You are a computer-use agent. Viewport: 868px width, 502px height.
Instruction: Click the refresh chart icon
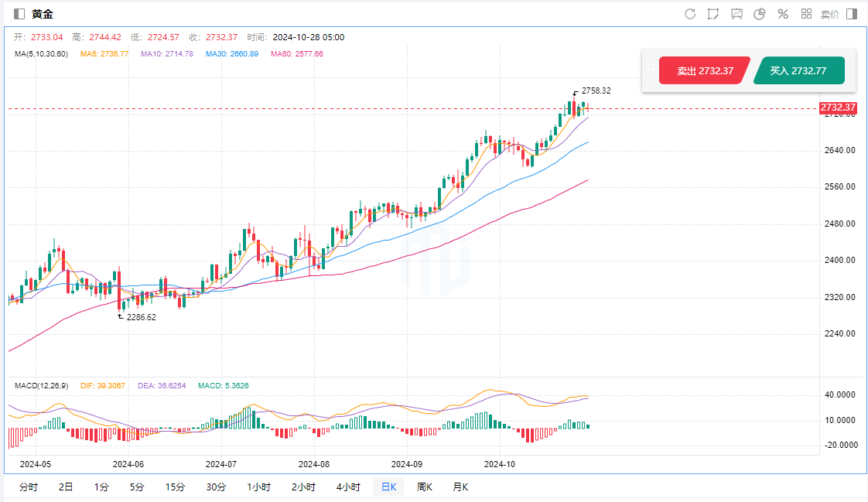tap(690, 14)
